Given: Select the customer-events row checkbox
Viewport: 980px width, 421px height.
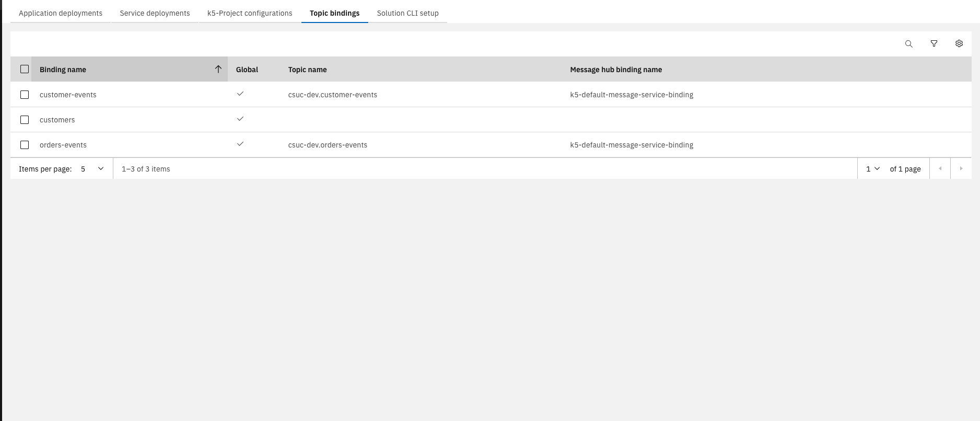Looking at the screenshot, I should [x=25, y=95].
